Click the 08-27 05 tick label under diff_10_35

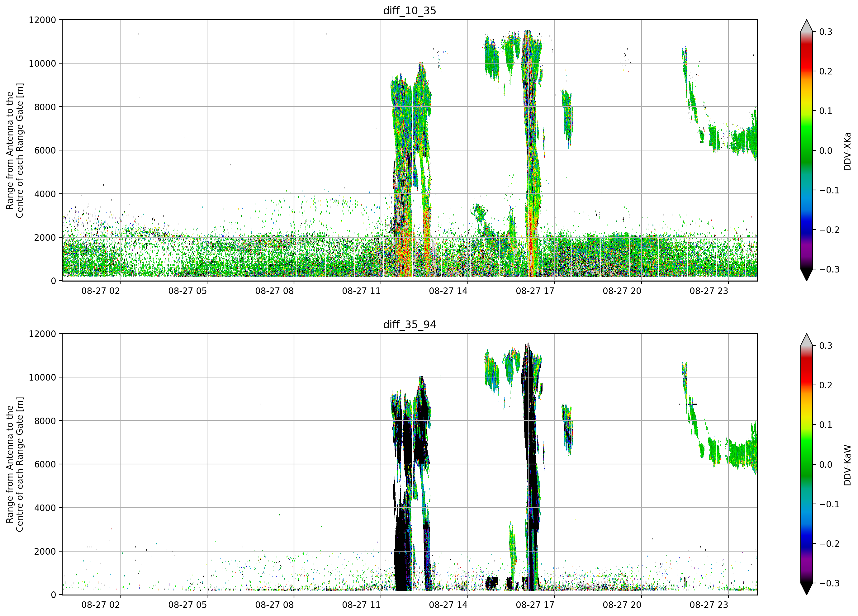[x=188, y=291]
